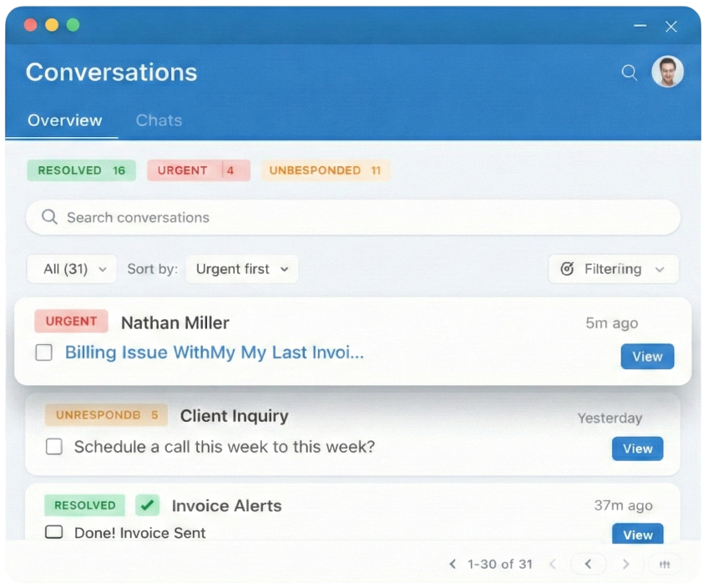Expand the Filtering dropdown
The image size is (703, 588).
click(614, 269)
